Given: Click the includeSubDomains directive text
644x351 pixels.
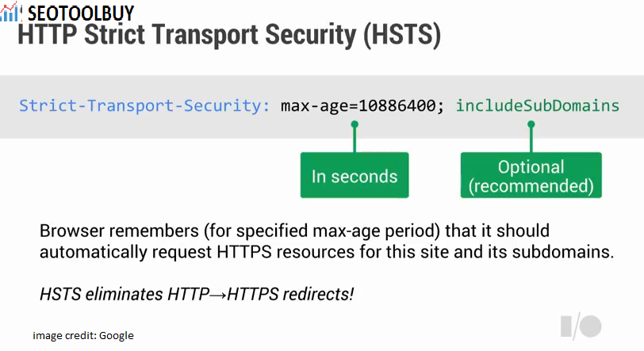Looking at the screenshot, I should pyautogui.click(x=537, y=106).
